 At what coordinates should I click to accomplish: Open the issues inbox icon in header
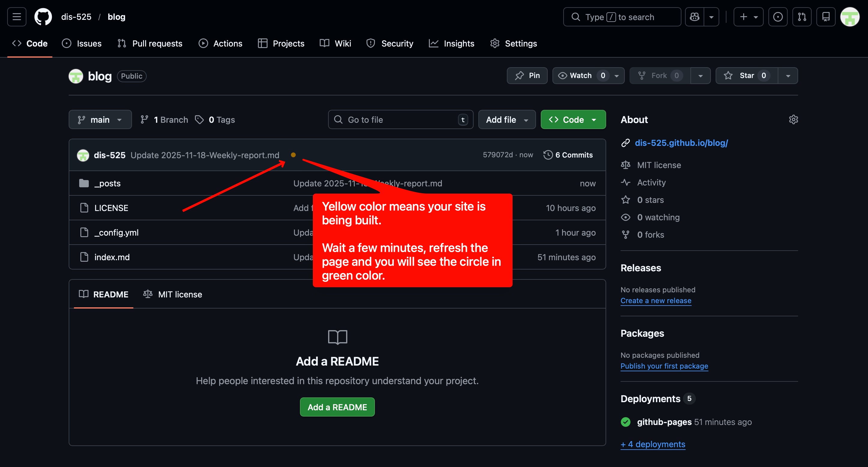[778, 17]
